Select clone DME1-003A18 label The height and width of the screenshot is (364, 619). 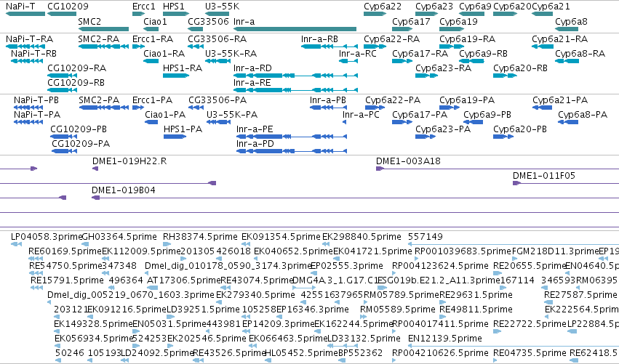408,161
